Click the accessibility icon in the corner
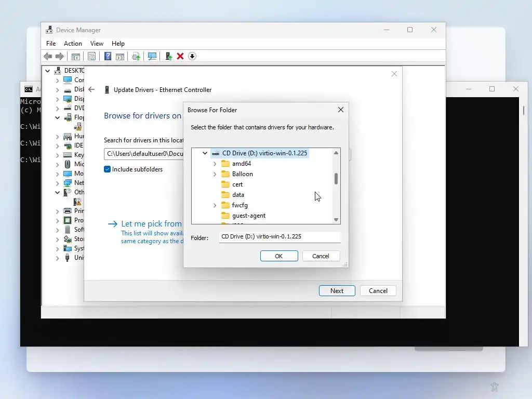 click(495, 387)
